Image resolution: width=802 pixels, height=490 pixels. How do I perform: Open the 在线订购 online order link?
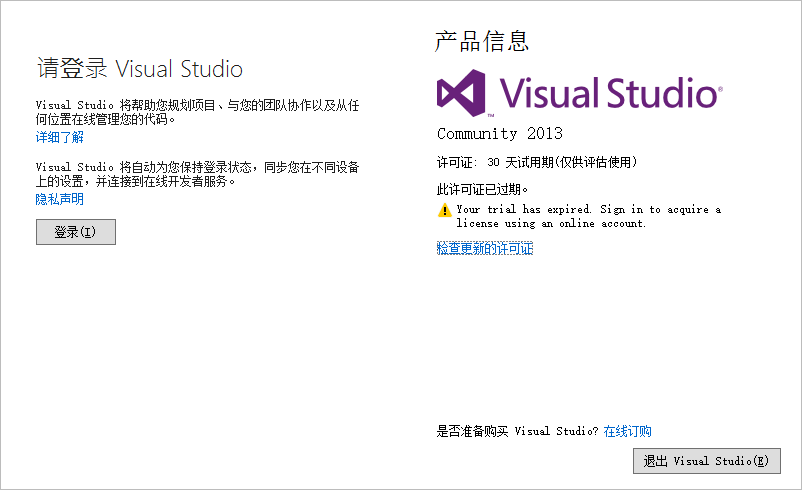click(628, 431)
